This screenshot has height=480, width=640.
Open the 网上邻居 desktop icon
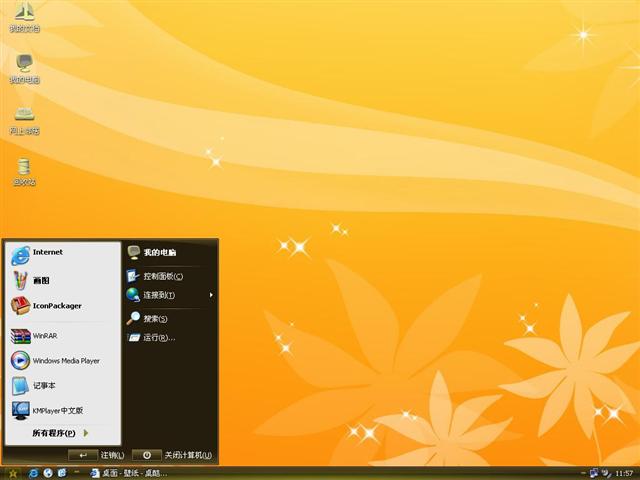24,120
